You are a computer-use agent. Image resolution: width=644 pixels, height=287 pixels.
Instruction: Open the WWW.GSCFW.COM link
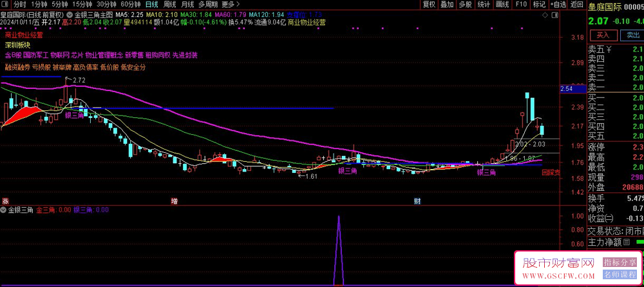tap(558, 275)
